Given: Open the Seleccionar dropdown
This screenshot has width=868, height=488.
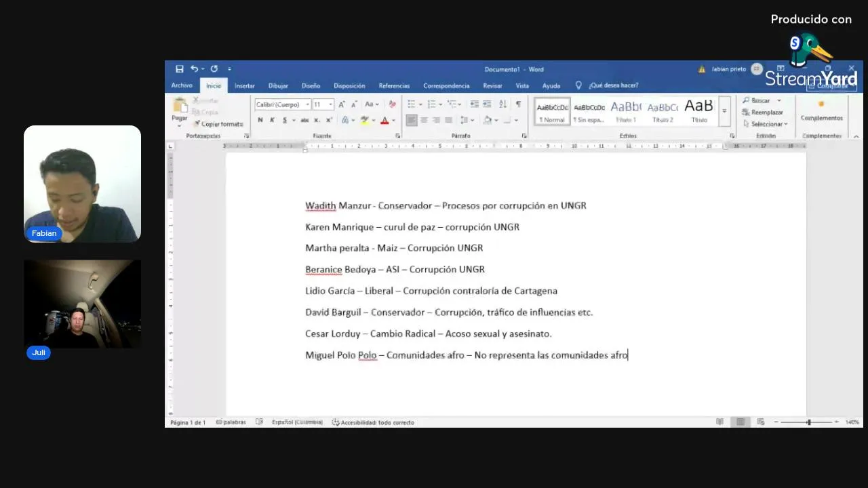Looking at the screenshot, I should coord(766,124).
